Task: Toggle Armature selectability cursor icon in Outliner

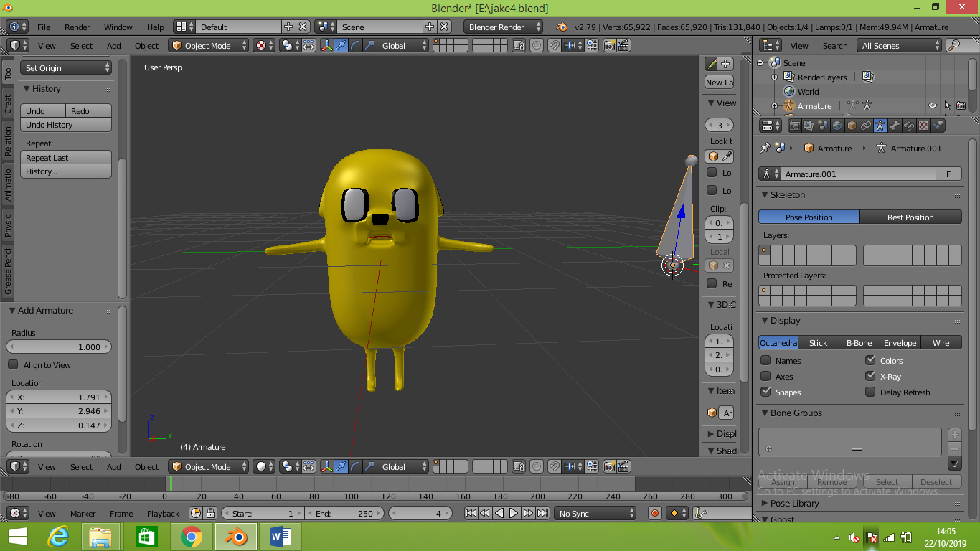Action: pyautogui.click(x=947, y=105)
